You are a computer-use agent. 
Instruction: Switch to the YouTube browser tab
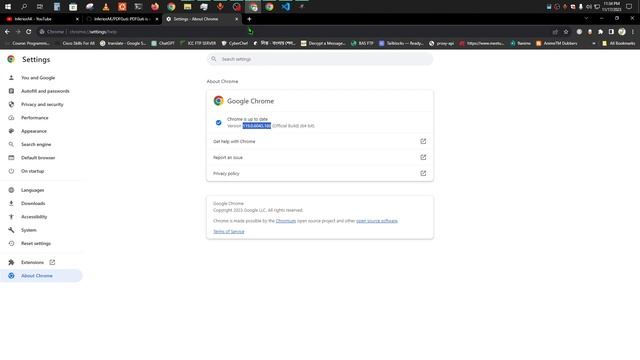tap(41, 19)
